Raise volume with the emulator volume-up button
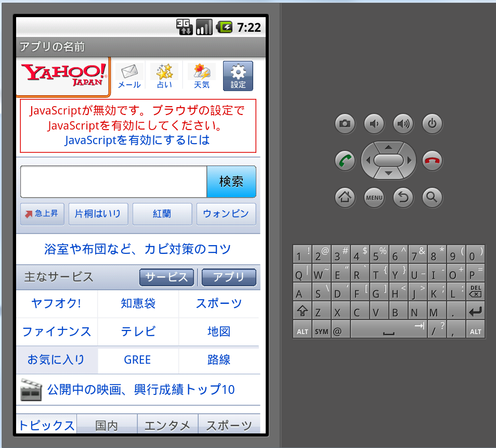This screenshot has width=496, height=448. 403,123
